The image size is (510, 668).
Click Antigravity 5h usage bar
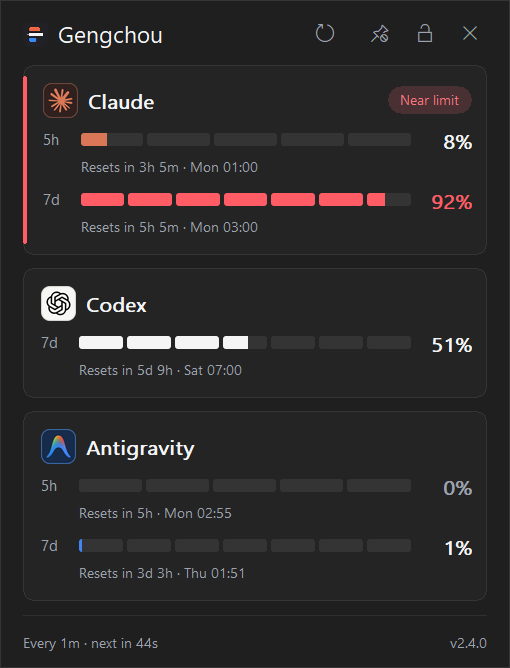(245, 486)
